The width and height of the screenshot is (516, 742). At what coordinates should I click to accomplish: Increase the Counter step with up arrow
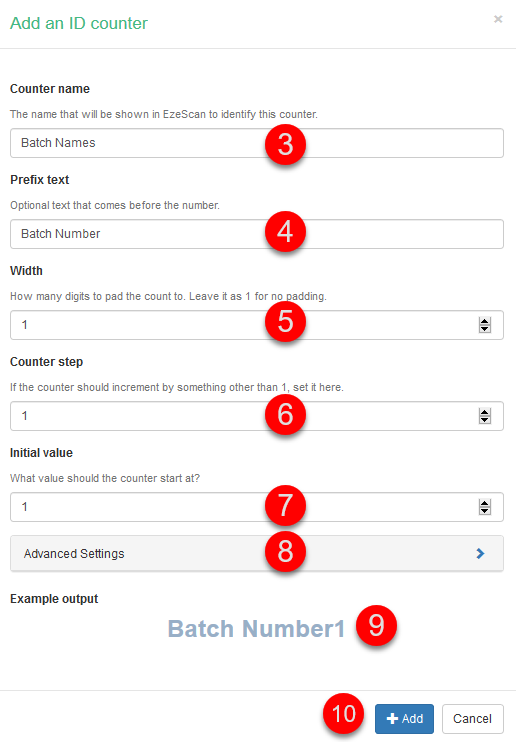point(485,412)
